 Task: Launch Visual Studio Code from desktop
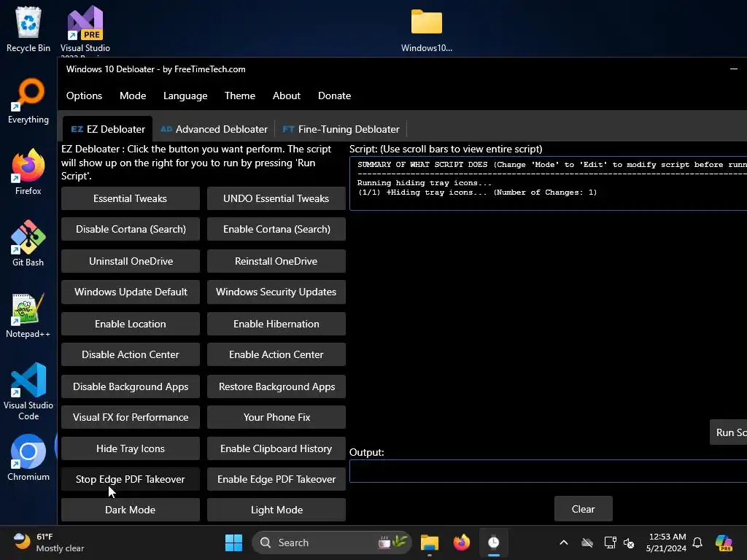(x=28, y=392)
